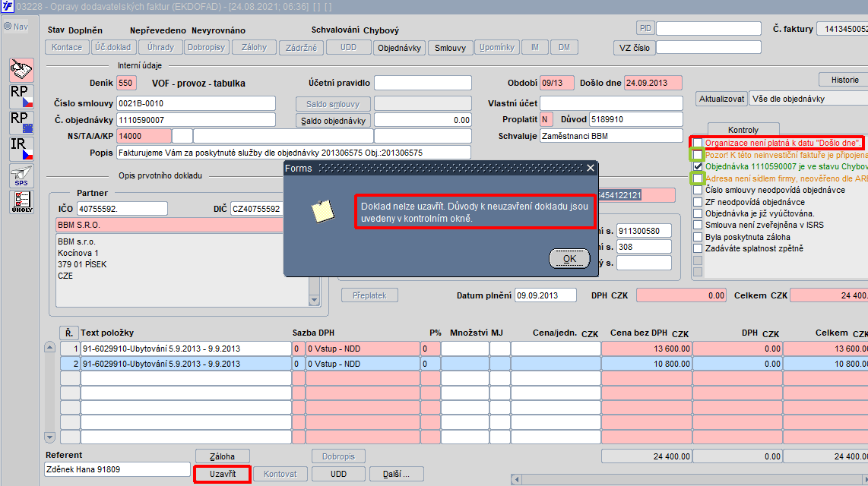This screenshot has height=486, width=868.
Task: Open the 'Vše dle objednávky' dropdown
Action: tap(807, 99)
